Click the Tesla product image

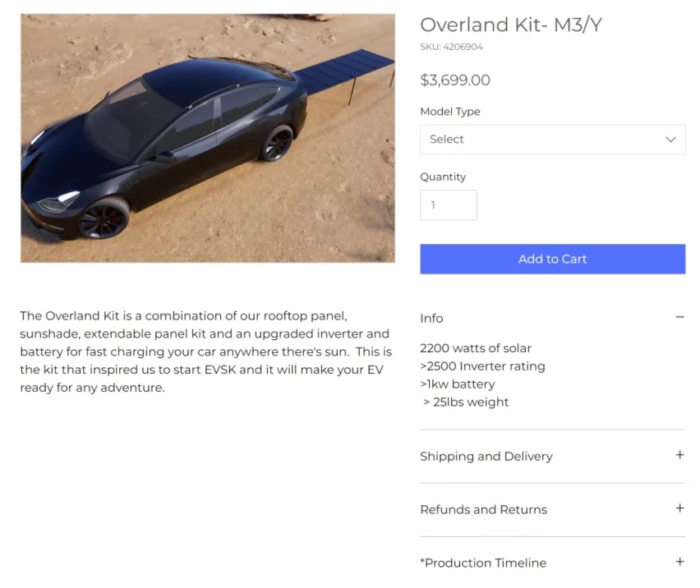(208, 138)
